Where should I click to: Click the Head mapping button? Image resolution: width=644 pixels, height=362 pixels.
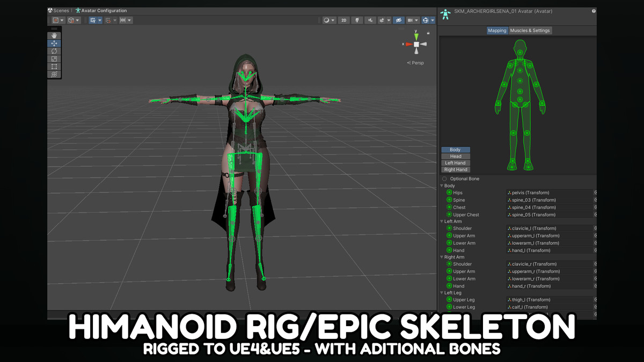coord(455,157)
